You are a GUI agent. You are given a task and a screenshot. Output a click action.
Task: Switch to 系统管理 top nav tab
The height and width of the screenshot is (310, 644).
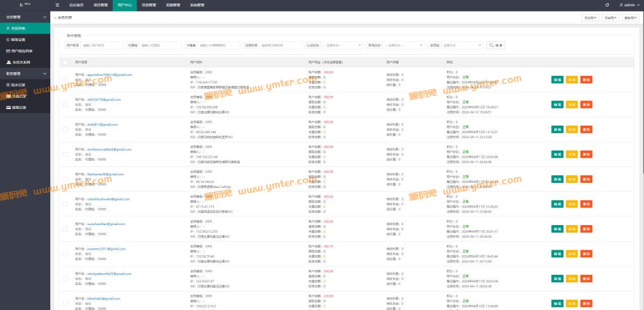pyautogui.click(x=197, y=5)
